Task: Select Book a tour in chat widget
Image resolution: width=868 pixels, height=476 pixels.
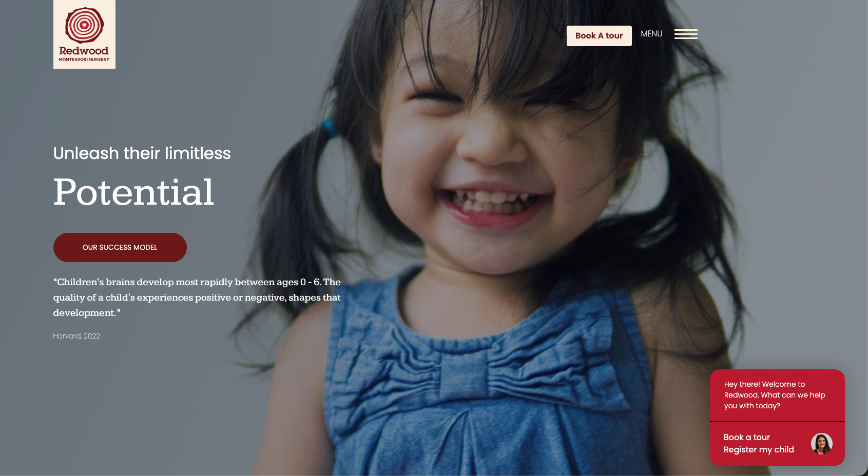Action: (747, 437)
